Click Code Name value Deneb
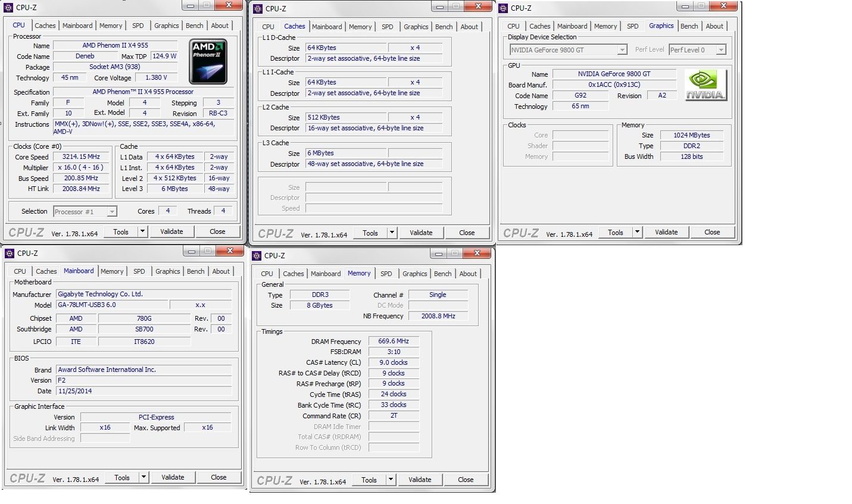Image resolution: width=852 pixels, height=504 pixels. (85, 56)
